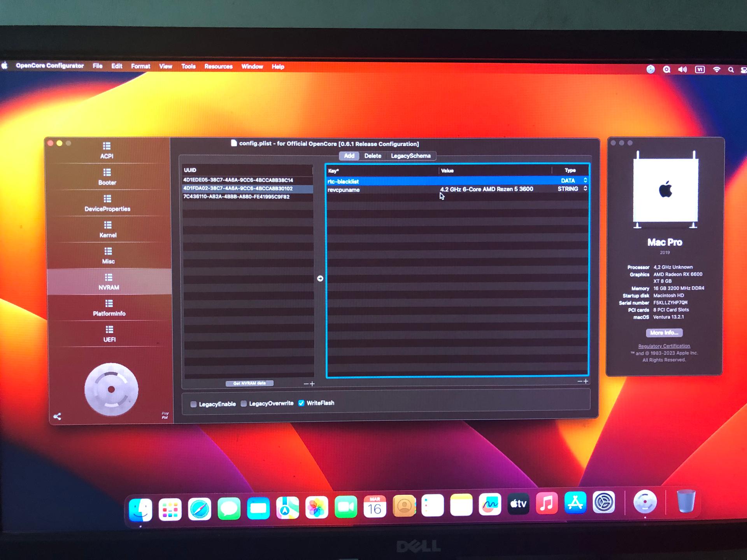Click the volume icon in the menu bar

[682, 70]
